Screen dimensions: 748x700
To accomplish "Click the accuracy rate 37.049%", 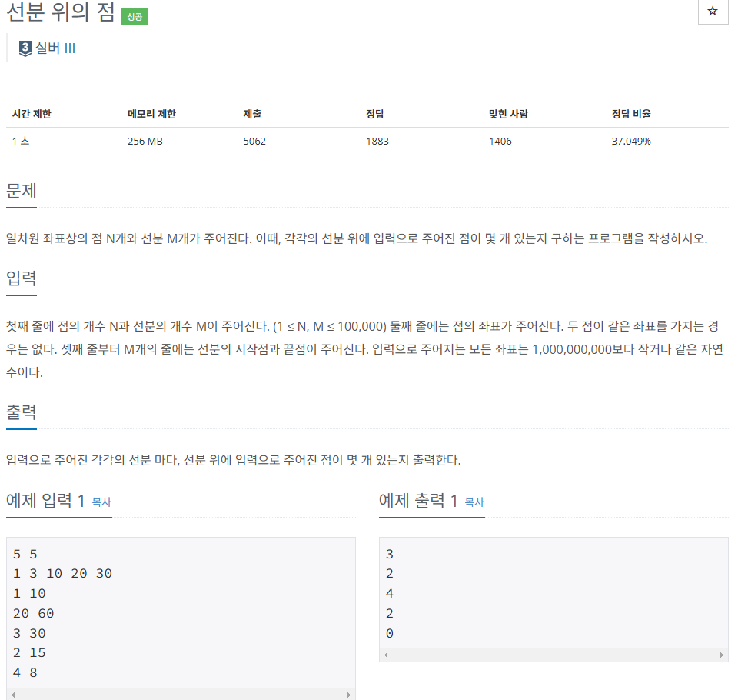I will [631, 141].
